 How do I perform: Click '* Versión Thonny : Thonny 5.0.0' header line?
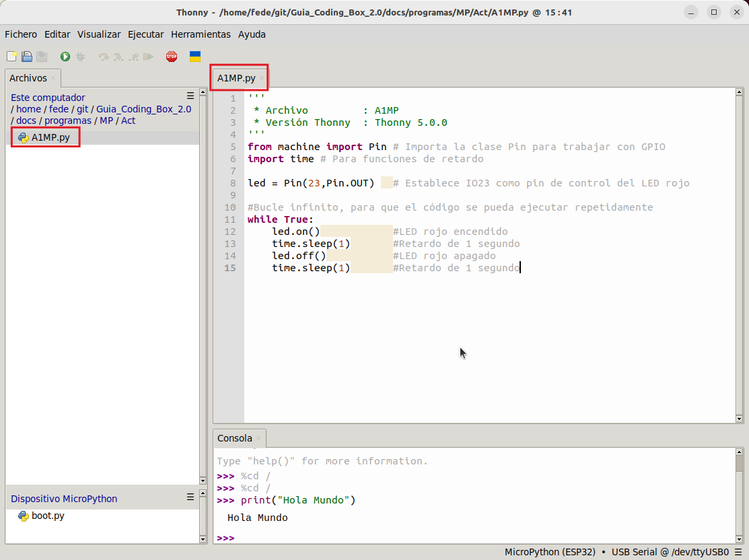(x=351, y=123)
